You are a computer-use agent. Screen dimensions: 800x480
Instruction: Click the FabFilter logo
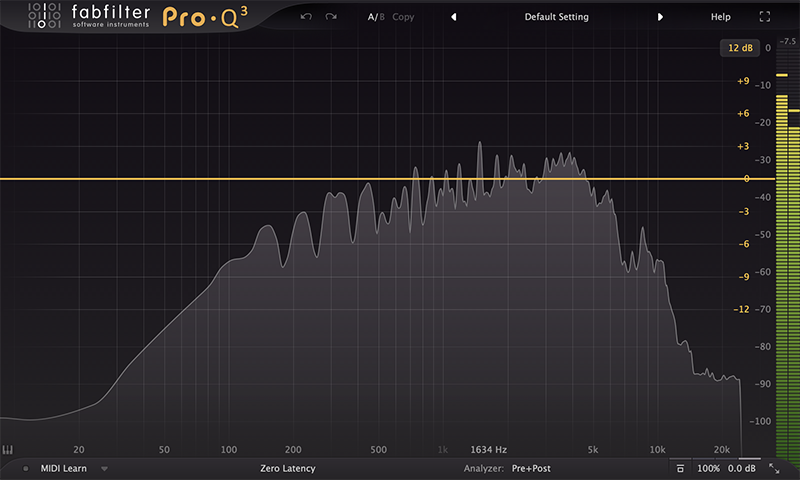(x=90, y=18)
